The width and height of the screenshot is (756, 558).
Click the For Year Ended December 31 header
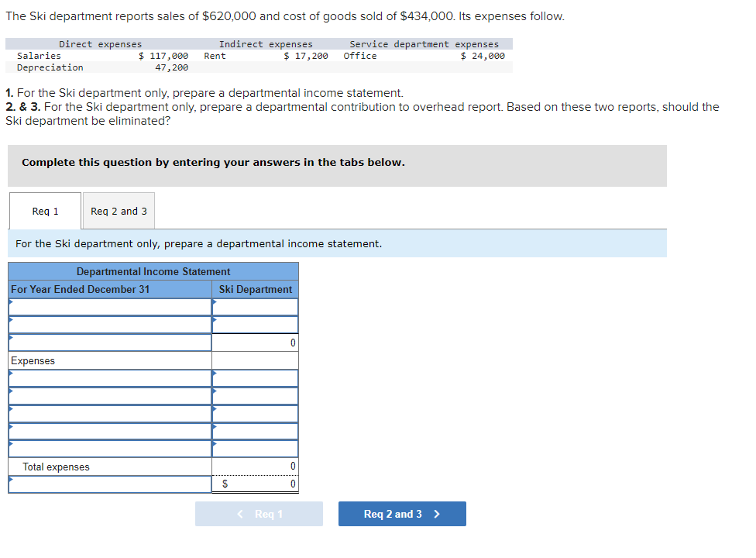[80, 289]
